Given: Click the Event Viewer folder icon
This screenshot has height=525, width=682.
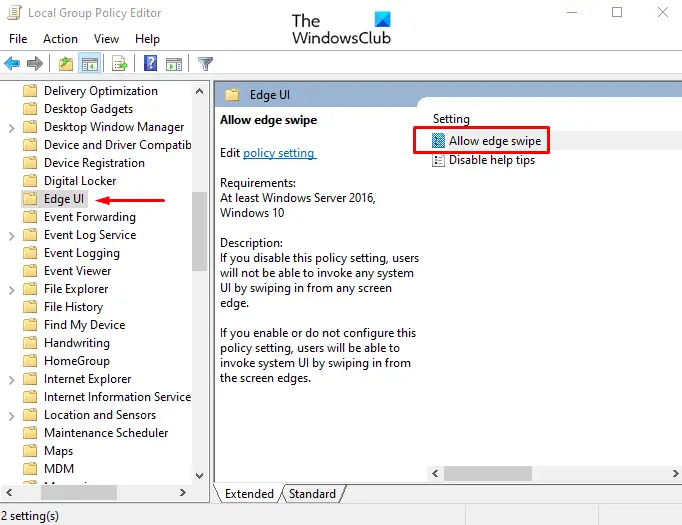Looking at the screenshot, I should [30, 271].
